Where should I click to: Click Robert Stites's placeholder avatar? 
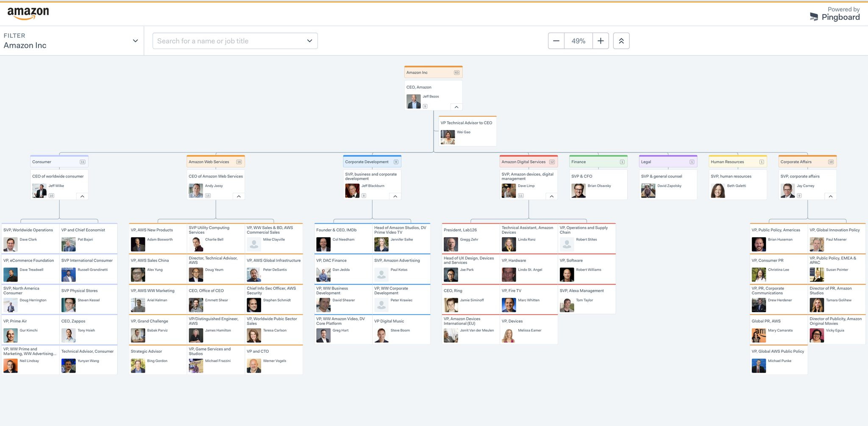567,244
